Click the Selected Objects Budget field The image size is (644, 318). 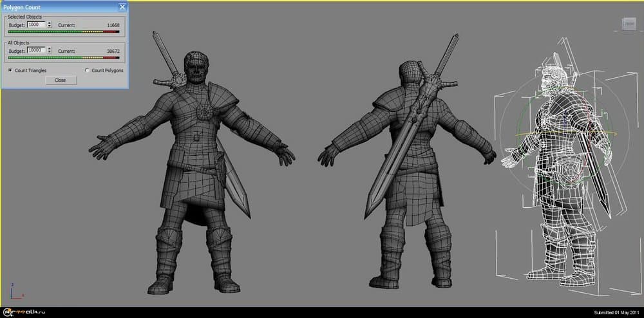click(x=36, y=24)
